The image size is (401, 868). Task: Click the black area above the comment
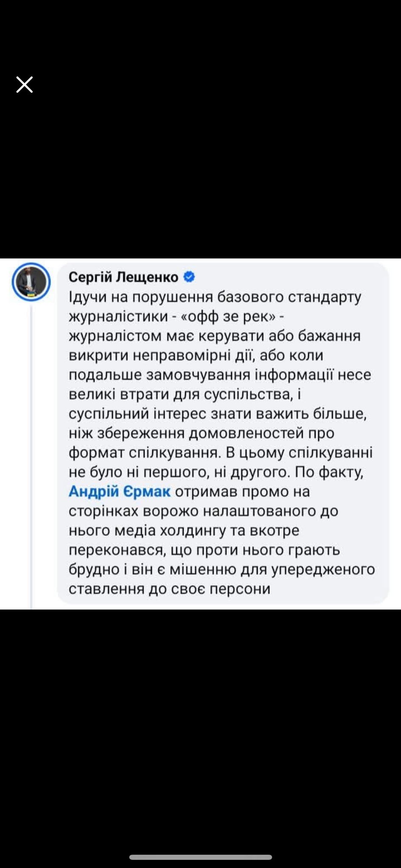[200, 170]
